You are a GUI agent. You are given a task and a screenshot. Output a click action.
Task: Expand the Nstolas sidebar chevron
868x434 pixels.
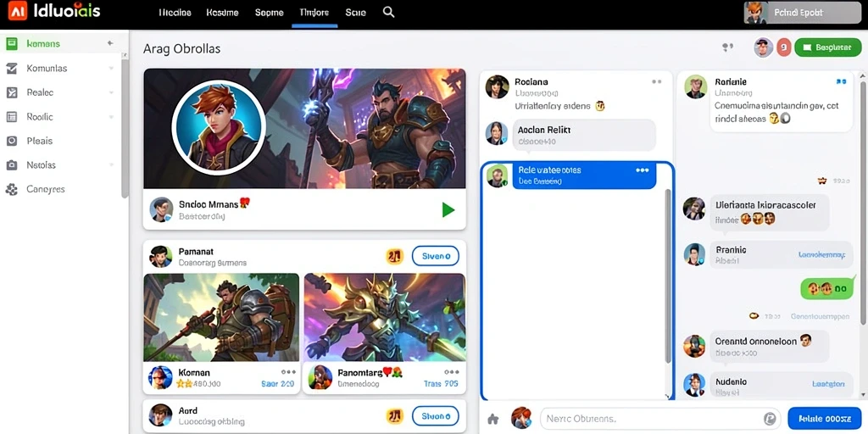click(x=111, y=165)
